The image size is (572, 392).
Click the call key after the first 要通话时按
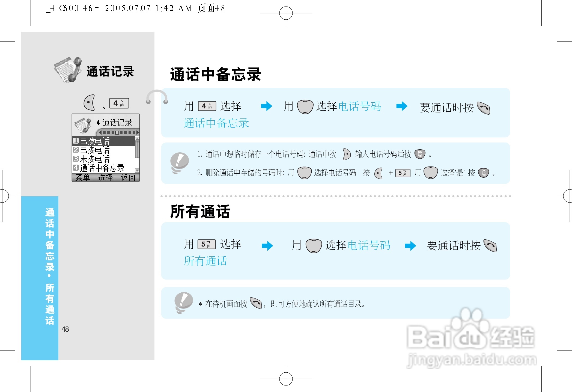point(483,108)
